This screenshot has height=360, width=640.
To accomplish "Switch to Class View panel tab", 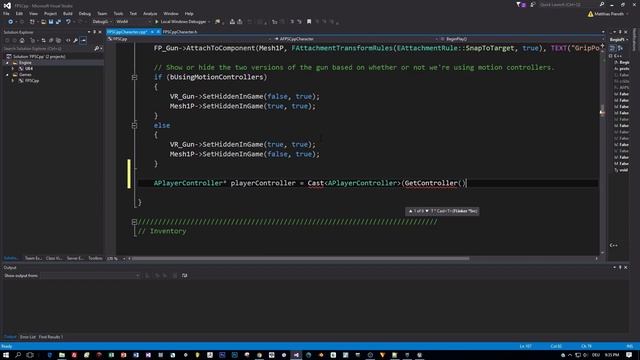I will pos(54,258).
